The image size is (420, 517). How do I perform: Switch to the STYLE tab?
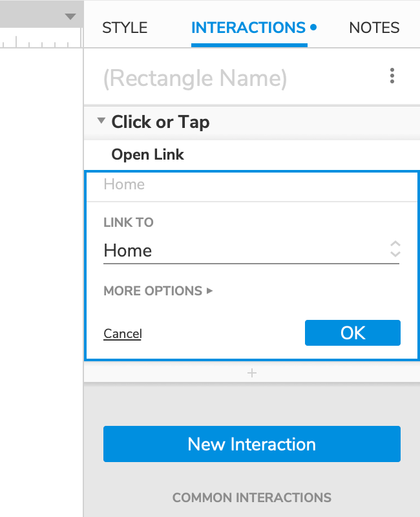(125, 28)
